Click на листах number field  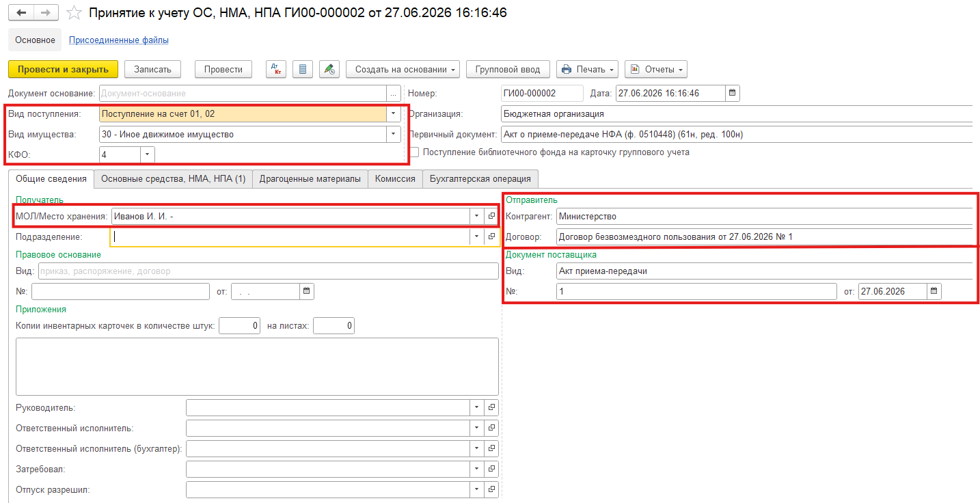pos(334,326)
